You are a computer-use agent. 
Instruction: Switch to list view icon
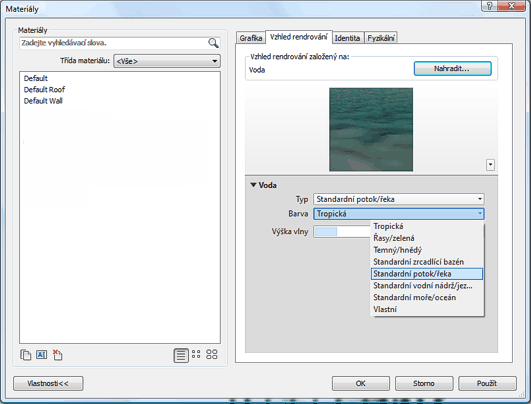click(x=181, y=355)
